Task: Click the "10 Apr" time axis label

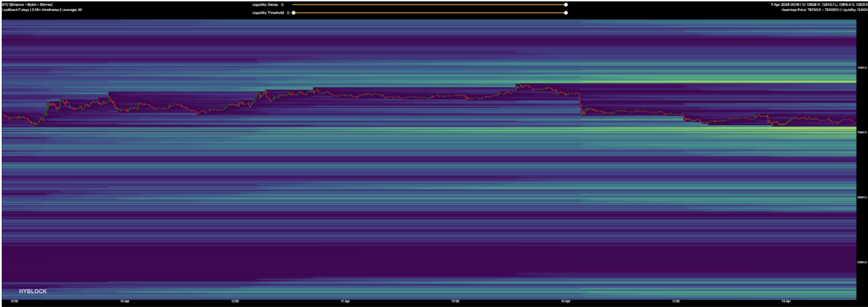Action: (x=125, y=301)
